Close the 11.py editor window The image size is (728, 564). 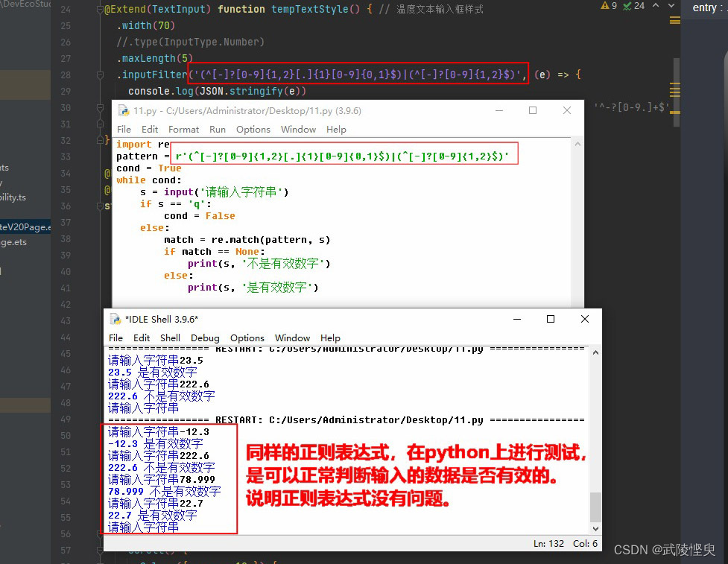point(567,110)
